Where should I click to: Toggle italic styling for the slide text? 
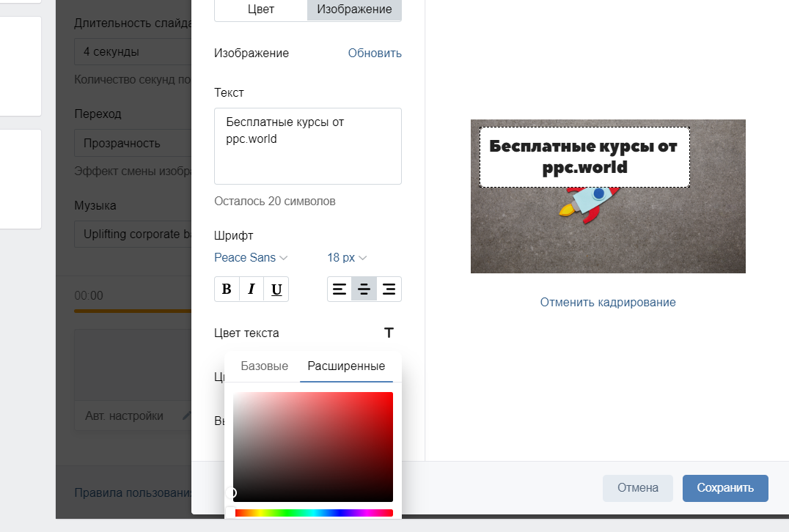(x=252, y=289)
